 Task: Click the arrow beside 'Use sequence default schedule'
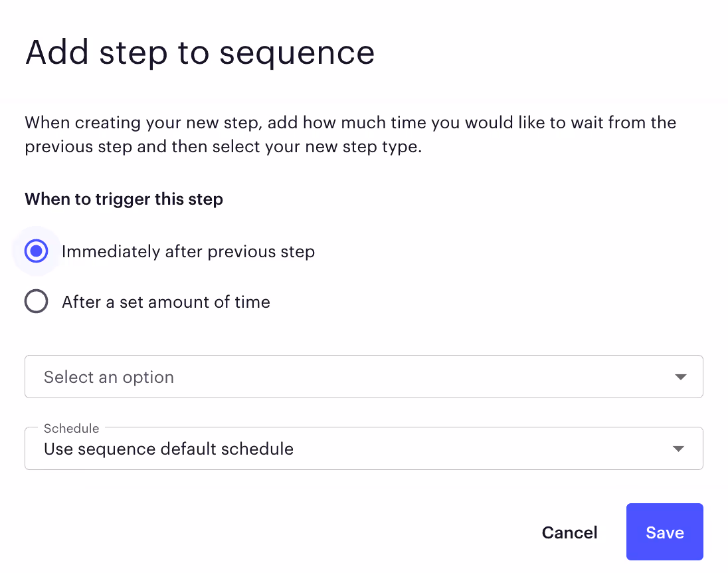coord(679,448)
